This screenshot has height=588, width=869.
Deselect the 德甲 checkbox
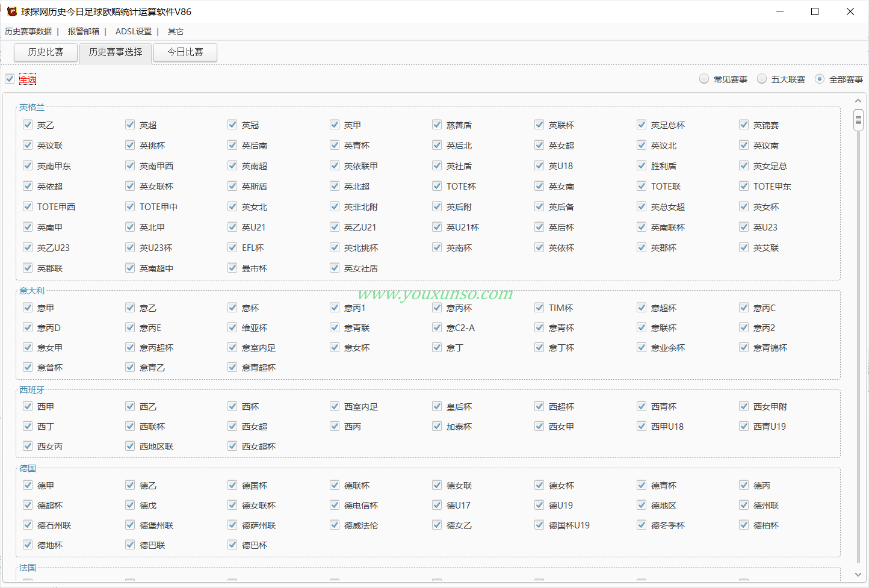(28, 485)
